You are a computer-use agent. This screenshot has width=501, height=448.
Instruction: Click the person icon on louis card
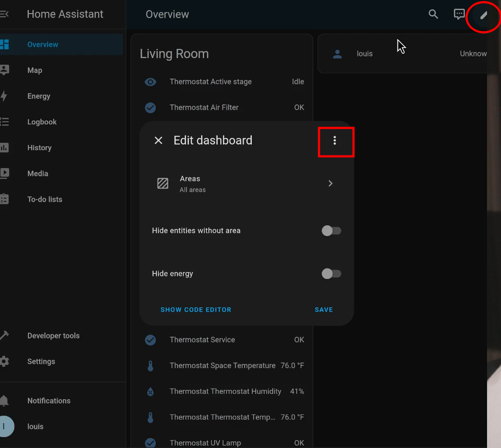click(337, 54)
